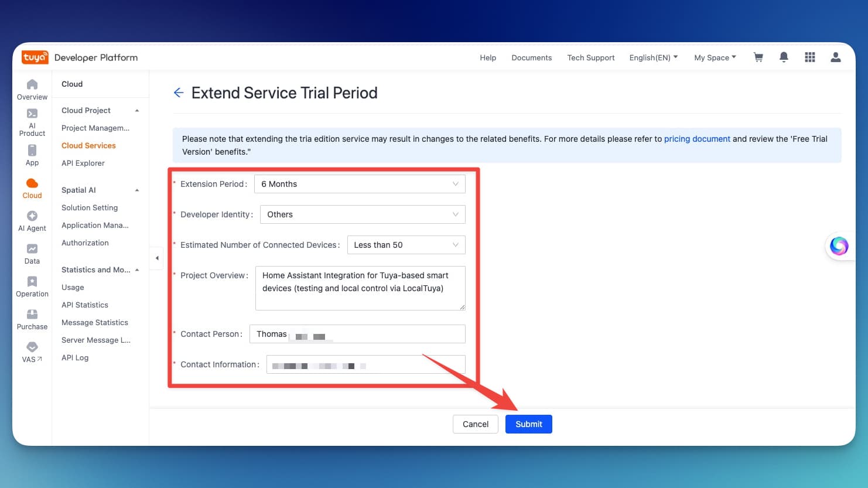Open notifications bell icon
The width and height of the screenshot is (868, 488).
(784, 57)
